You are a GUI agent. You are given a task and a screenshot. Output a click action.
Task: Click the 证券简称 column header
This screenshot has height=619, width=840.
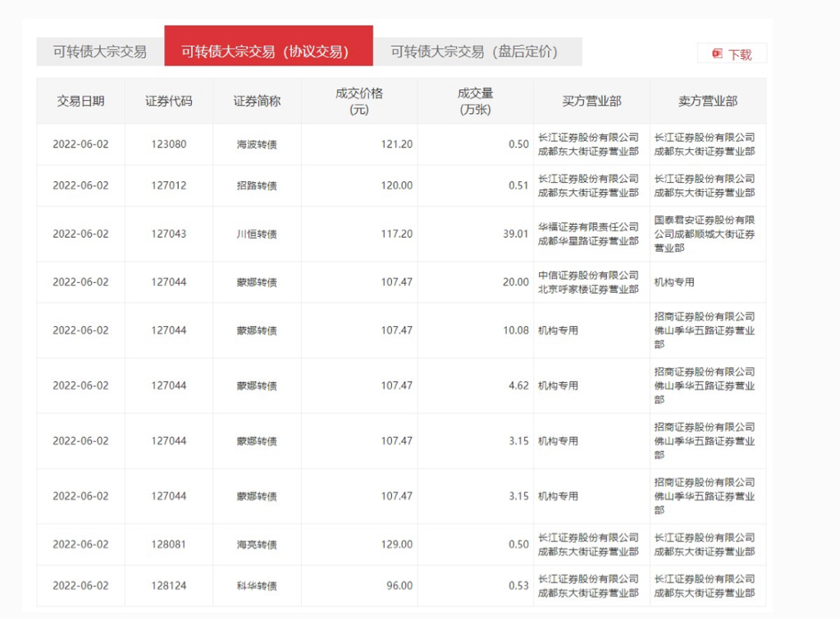click(257, 102)
